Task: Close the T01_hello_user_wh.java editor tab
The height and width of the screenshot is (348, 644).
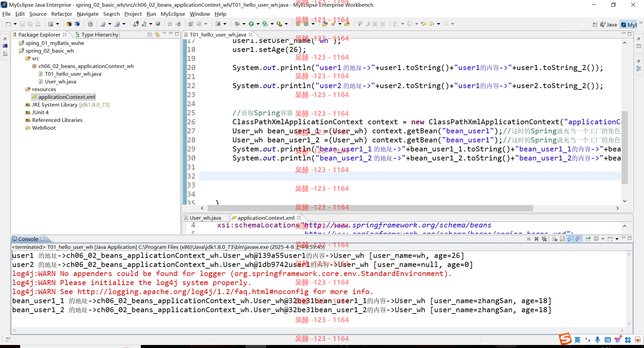Action: click(x=251, y=34)
